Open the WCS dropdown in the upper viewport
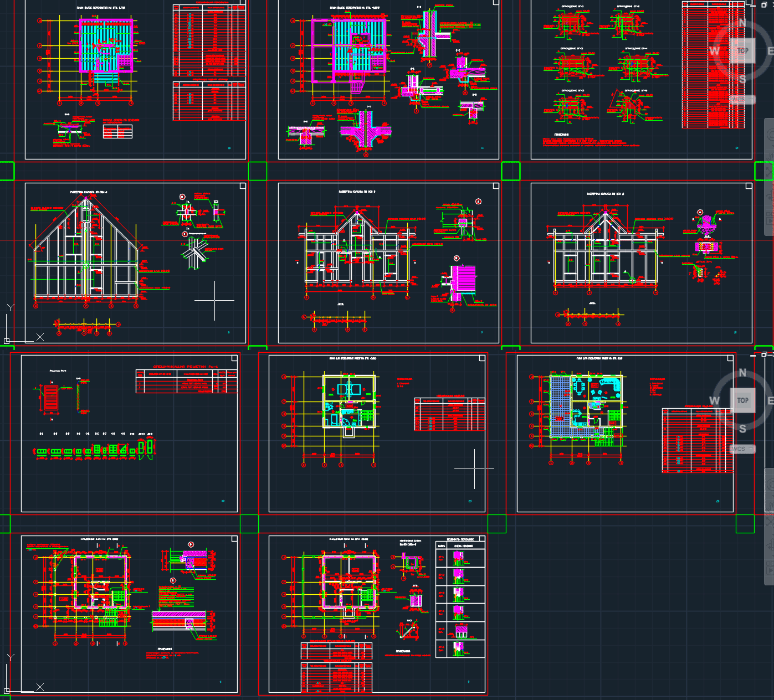774x700 pixels. (x=742, y=100)
